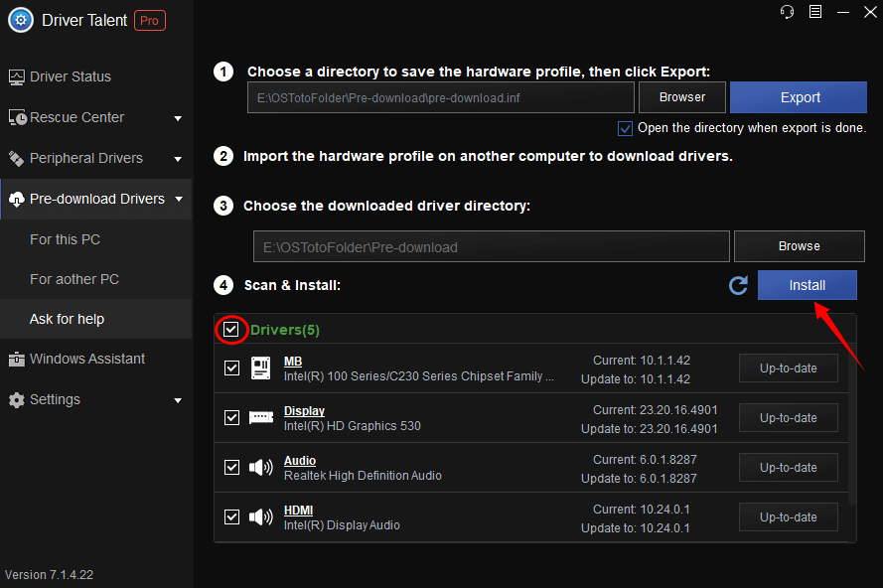Screen dimensions: 883x588
Task: Click the MB motherboard device icon
Action: pyautogui.click(x=261, y=368)
